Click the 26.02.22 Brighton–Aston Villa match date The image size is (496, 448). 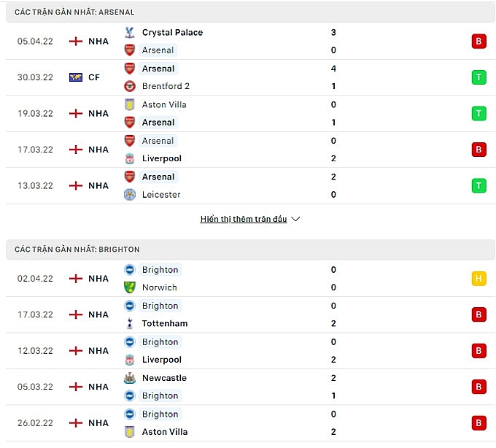[x=36, y=423]
